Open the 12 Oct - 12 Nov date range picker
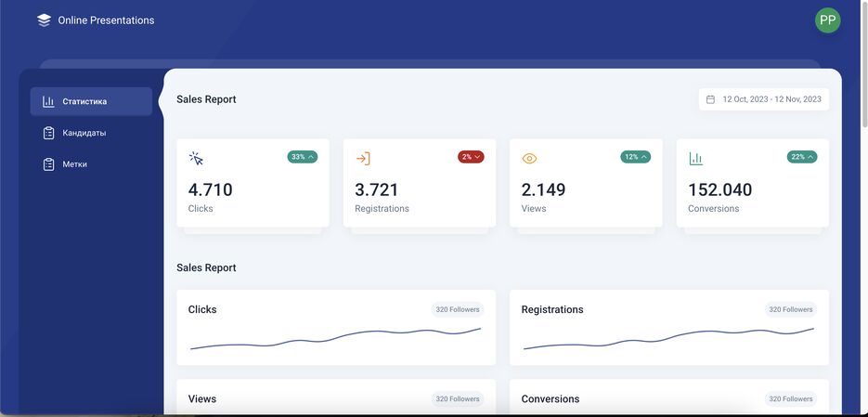Viewport: 868px width, 417px height. coord(764,99)
